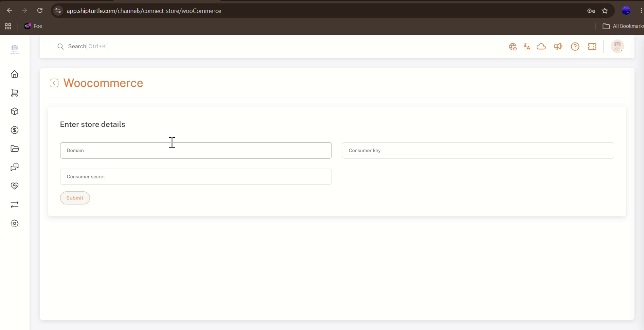
Task: Click the cloud icon in header
Action: coord(541,47)
